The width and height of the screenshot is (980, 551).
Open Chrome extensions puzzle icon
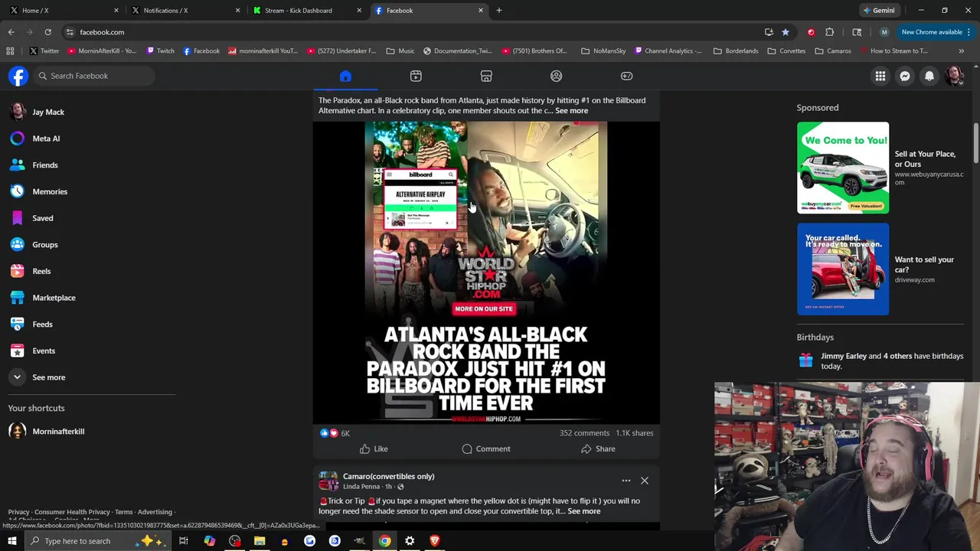pyautogui.click(x=830, y=32)
